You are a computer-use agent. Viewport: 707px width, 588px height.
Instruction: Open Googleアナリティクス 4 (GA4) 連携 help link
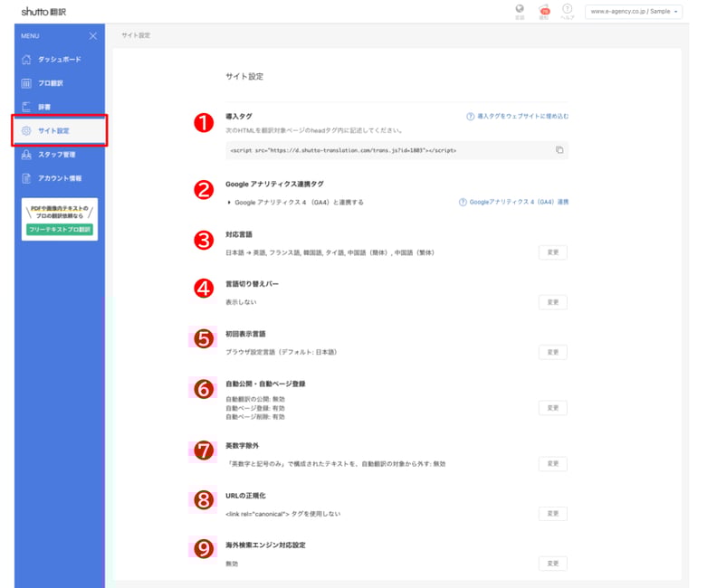point(519,202)
